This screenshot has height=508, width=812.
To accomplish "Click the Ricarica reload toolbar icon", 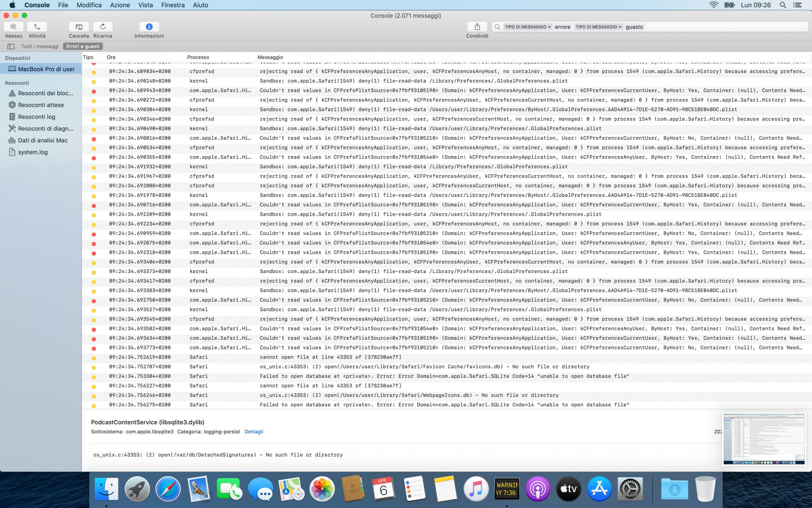I will tap(103, 27).
